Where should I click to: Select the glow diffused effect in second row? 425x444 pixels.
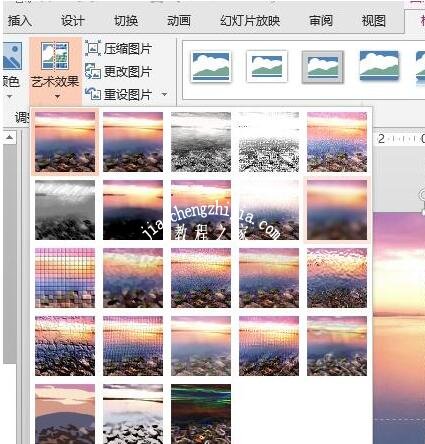[201, 210]
